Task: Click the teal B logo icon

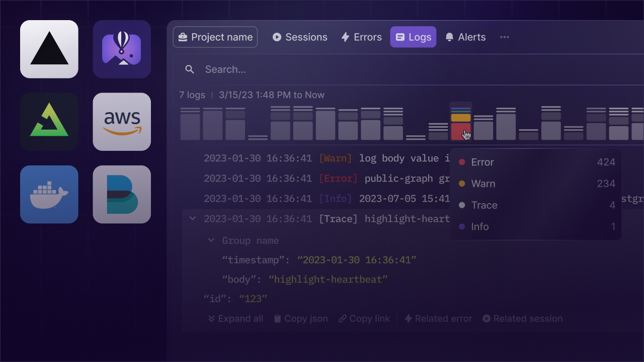Action: [121, 195]
